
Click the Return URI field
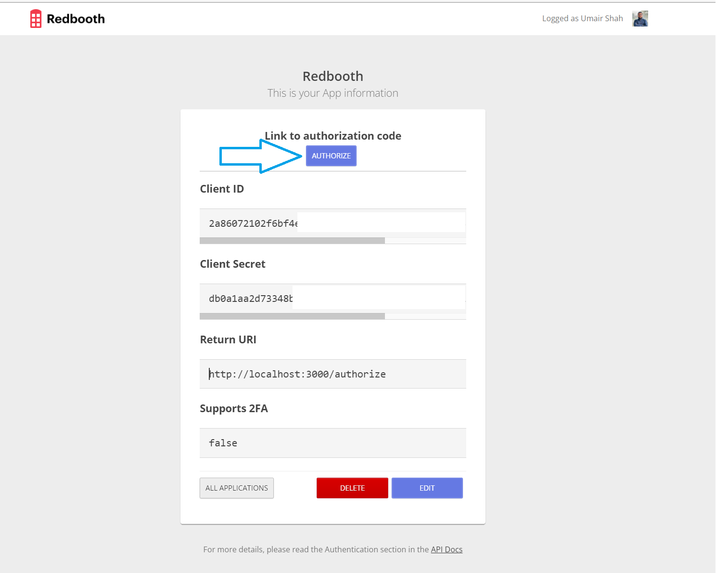click(332, 374)
